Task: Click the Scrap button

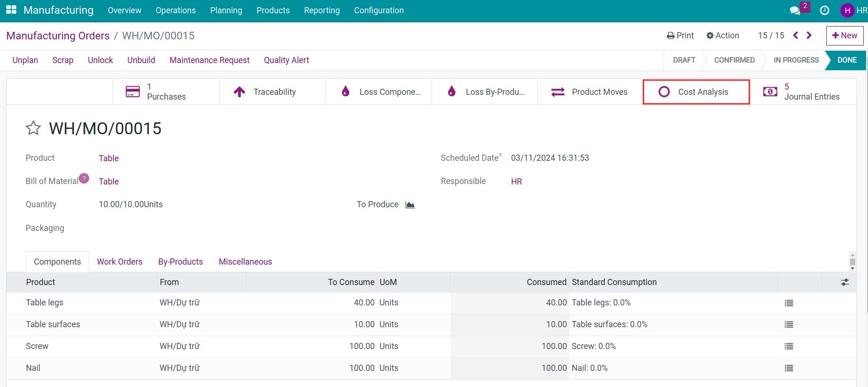Action: (63, 60)
